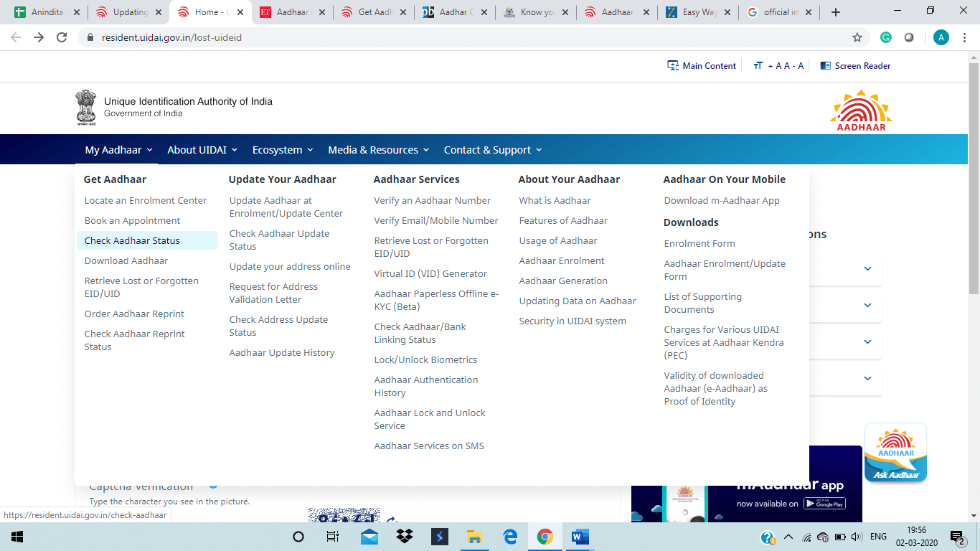Image resolution: width=980 pixels, height=551 pixels.
Task: Expand the Contact & Support menu
Action: click(x=492, y=150)
